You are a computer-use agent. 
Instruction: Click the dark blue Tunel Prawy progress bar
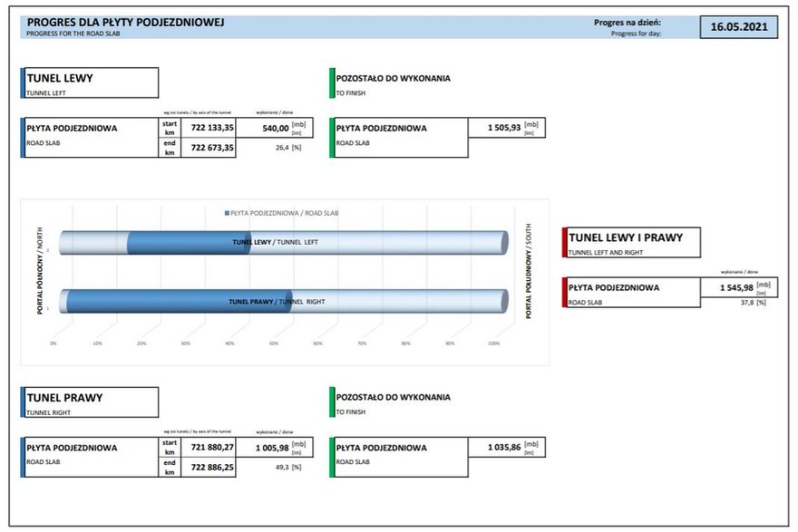(180, 302)
